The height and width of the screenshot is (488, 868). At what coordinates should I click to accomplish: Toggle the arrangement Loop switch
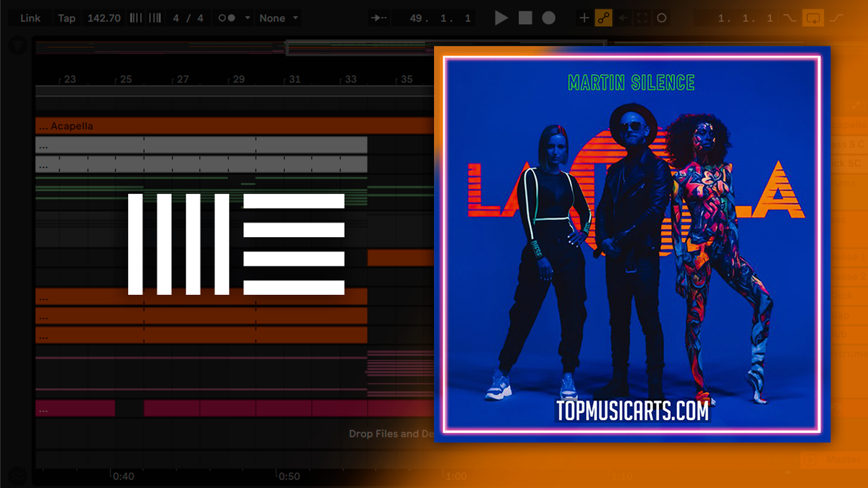[814, 18]
